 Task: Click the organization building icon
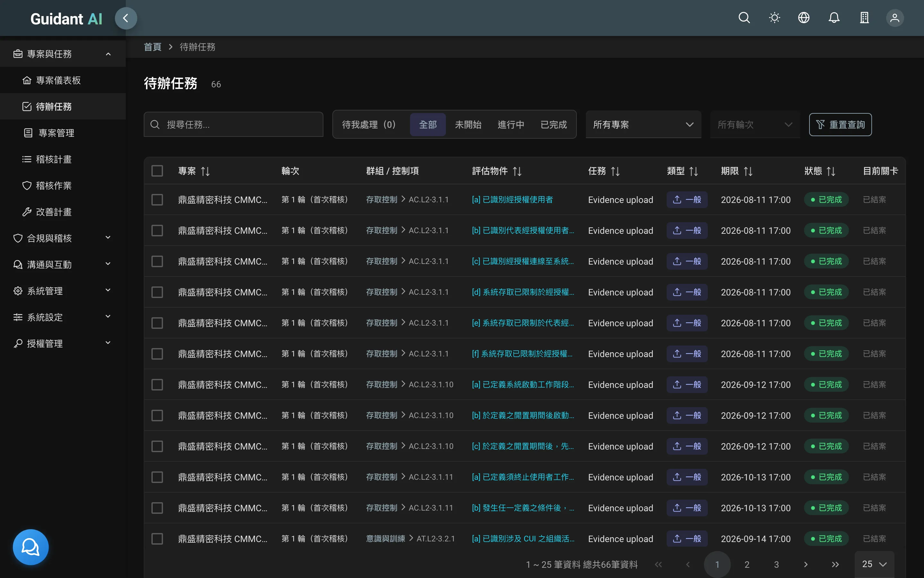pos(864,18)
